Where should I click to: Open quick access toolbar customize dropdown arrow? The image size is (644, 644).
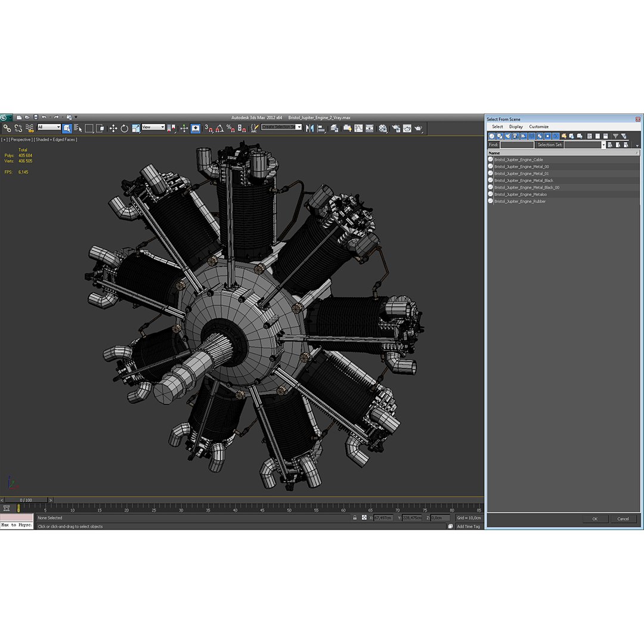pyautogui.click(x=76, y=117)
